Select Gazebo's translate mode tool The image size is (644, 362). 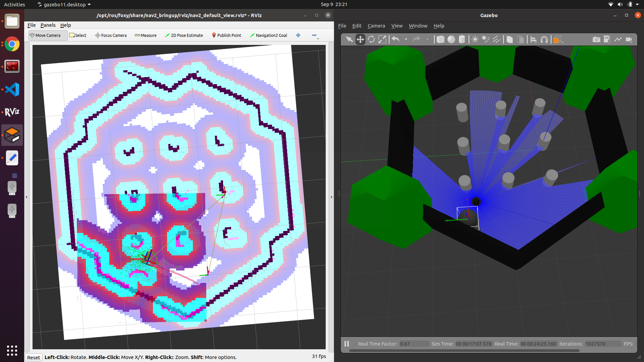(360, 40)
